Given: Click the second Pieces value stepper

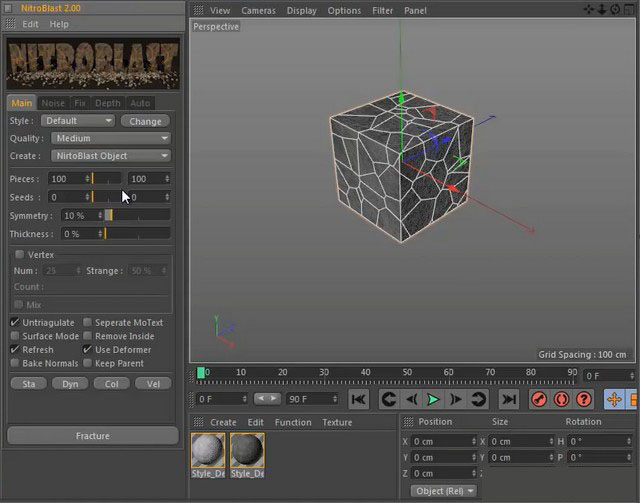Looking at the screenshot, I should pos(167,178).
